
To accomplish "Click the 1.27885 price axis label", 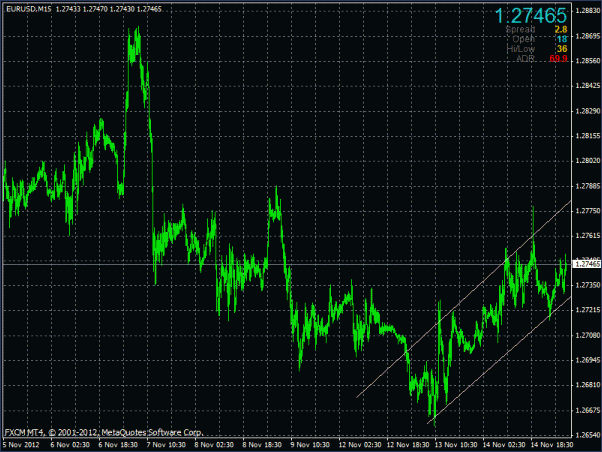I will [588, 186].
